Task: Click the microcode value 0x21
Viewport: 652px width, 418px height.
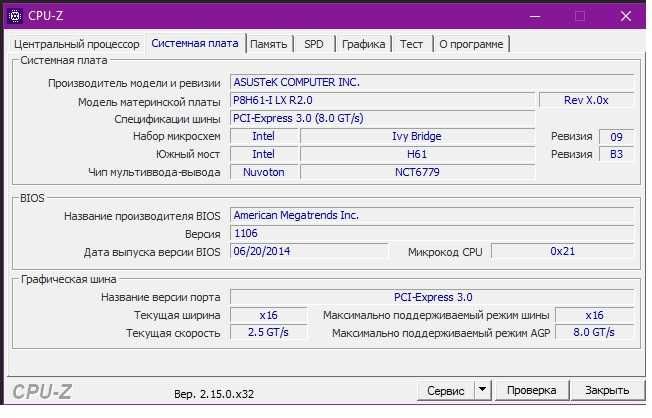Action: [562, 251]
